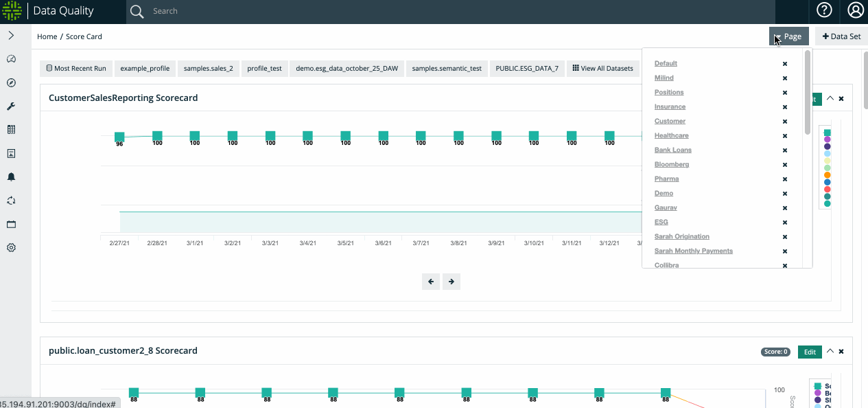Select the profile_test dataset tab

[265, 69]
